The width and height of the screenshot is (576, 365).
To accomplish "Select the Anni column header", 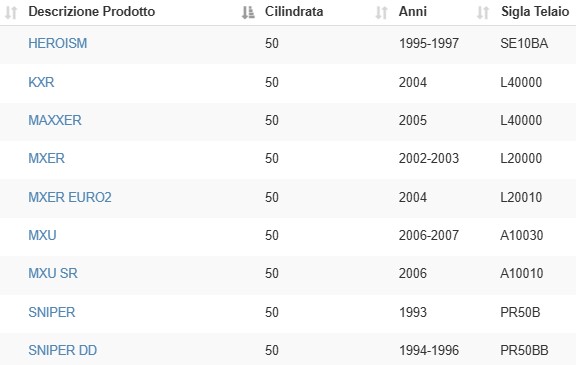I will click(413, 12).
